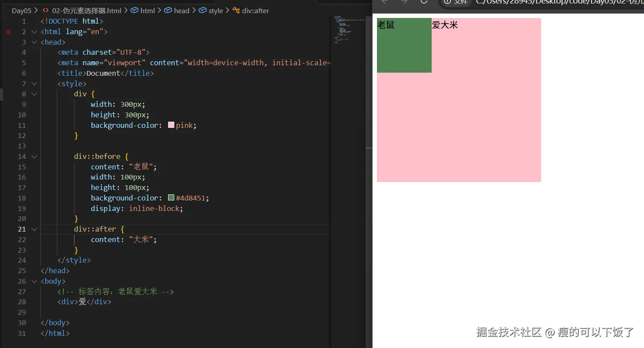Viewport: 644px width, 348px height.
Task: Click the closing </head> tag line
Action: click(x=55, y=271)
